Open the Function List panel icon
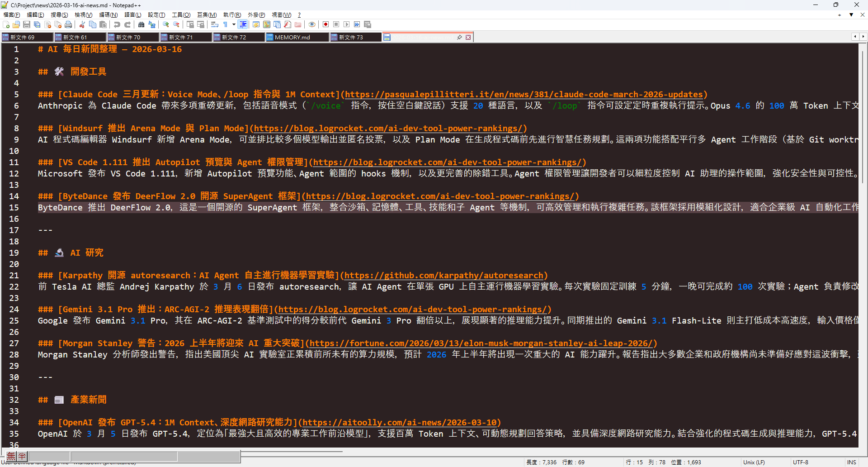Screen dimensions: 868x467 [x=288, y=25]
